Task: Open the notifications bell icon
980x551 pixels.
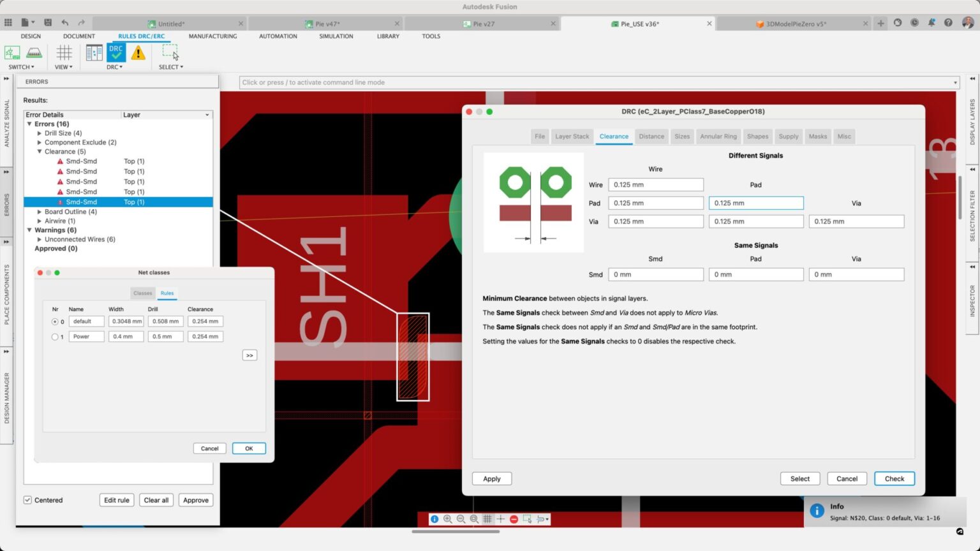Action: [x=932, y=21]
